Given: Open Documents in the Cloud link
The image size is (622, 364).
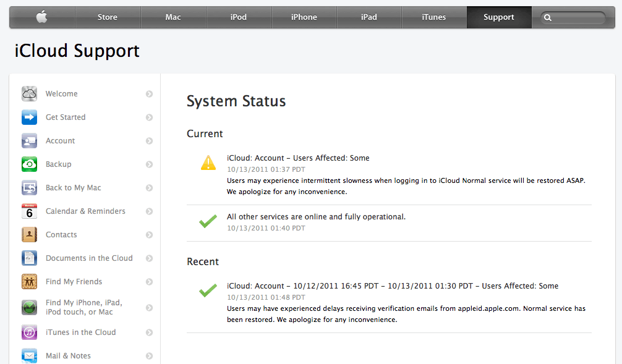Looking at the screenshot, I should [x=89, y=258].
